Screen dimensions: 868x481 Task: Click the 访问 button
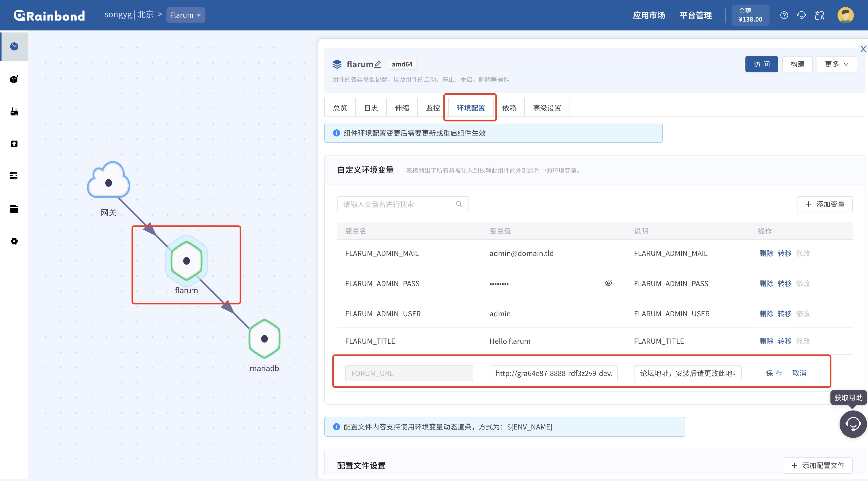coord(761,64)
